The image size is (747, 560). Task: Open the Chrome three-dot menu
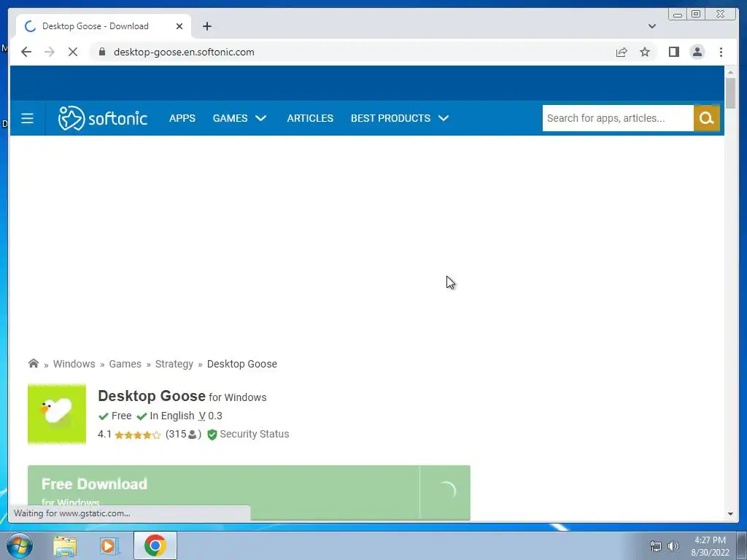click(721, 52)
